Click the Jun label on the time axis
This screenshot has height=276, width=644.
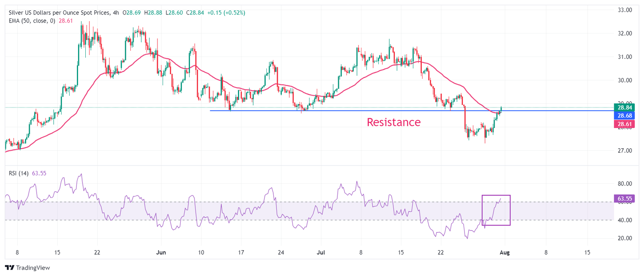tap(161, 253)
